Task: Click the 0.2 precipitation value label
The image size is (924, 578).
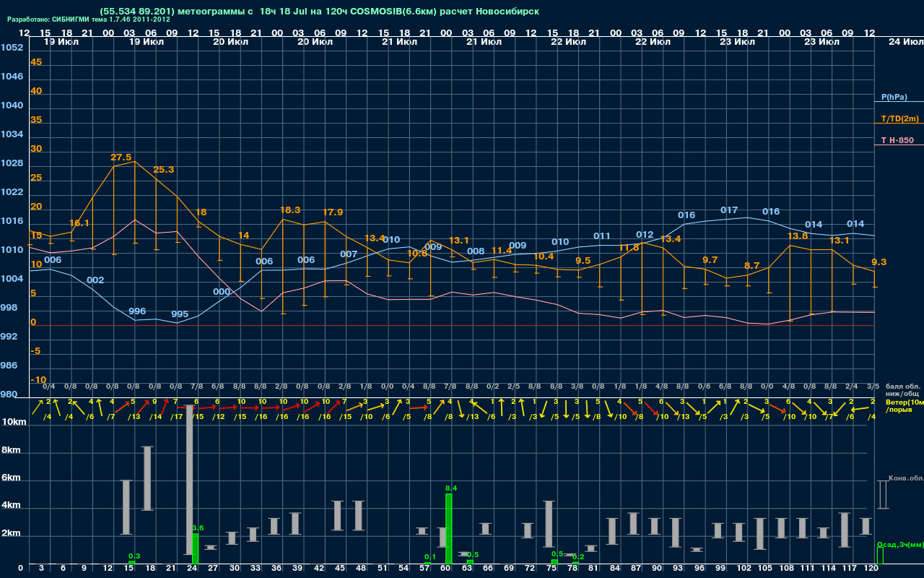Action: pyautogui.click(x=578, y=557)
